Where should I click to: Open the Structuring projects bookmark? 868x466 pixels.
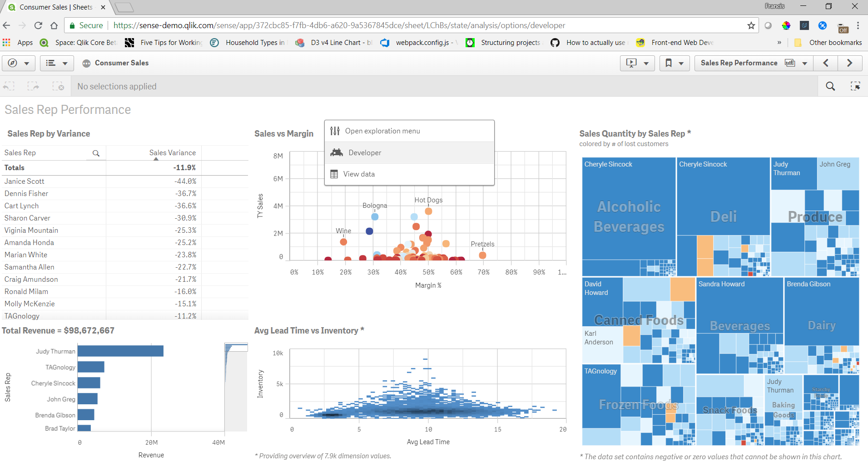[x=504, y=43]
